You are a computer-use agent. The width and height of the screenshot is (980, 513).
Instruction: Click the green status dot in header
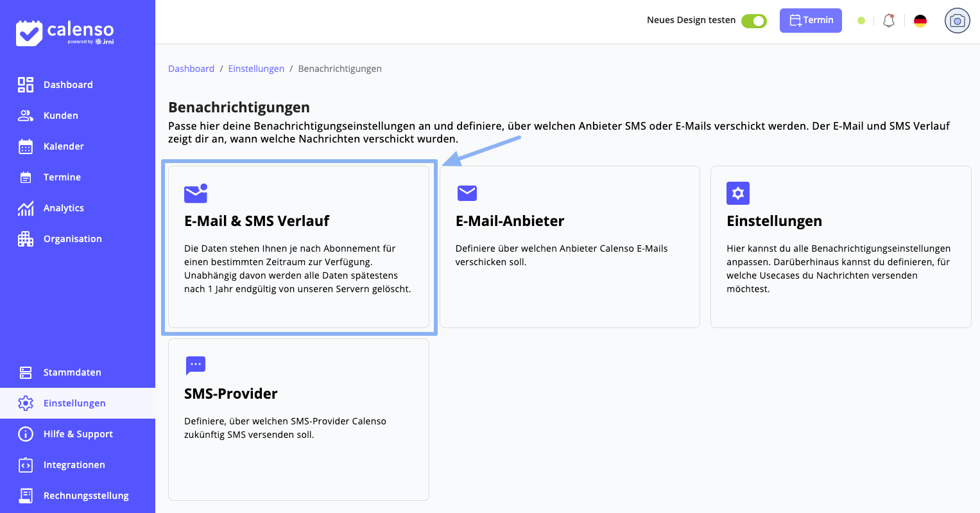(x=861, y=21)
